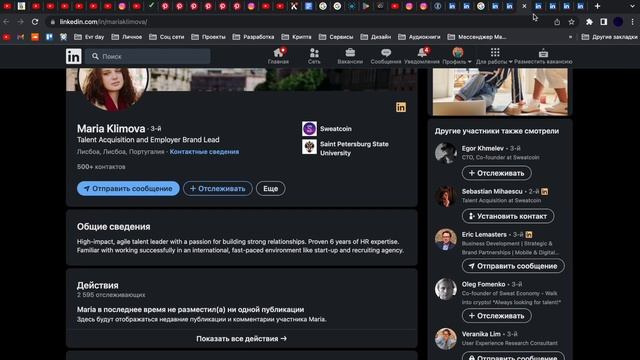Viewport: 640px width, 360px height.
Task: Click the Saint Petersburg State University crest
Action: coord(309,147)
